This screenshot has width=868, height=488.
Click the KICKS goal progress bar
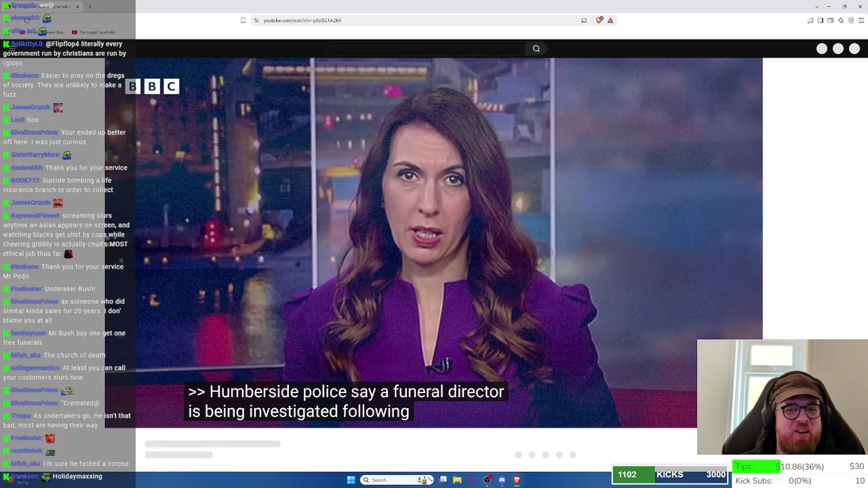pyautogui.click(x=670, y=474)
